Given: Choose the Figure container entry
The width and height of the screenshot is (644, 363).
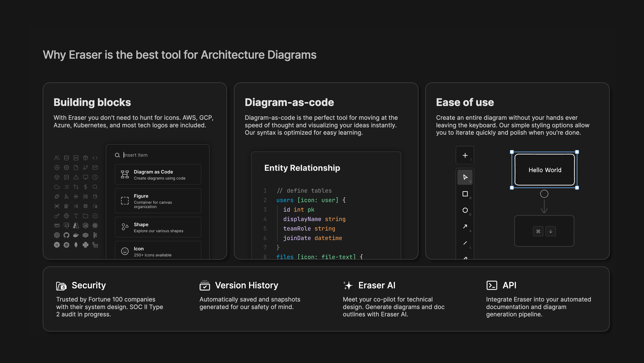Looking at the screenshot, I should click(x=158, y=201).
